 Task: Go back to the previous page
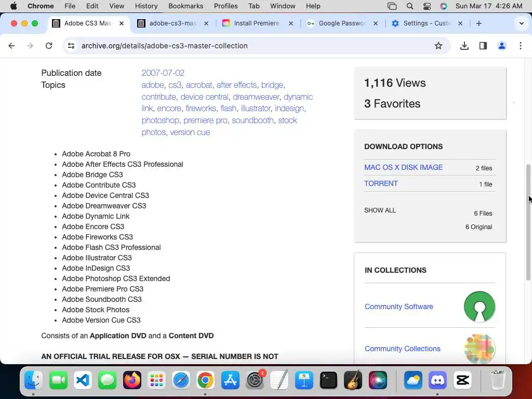(x=11, y=46)
